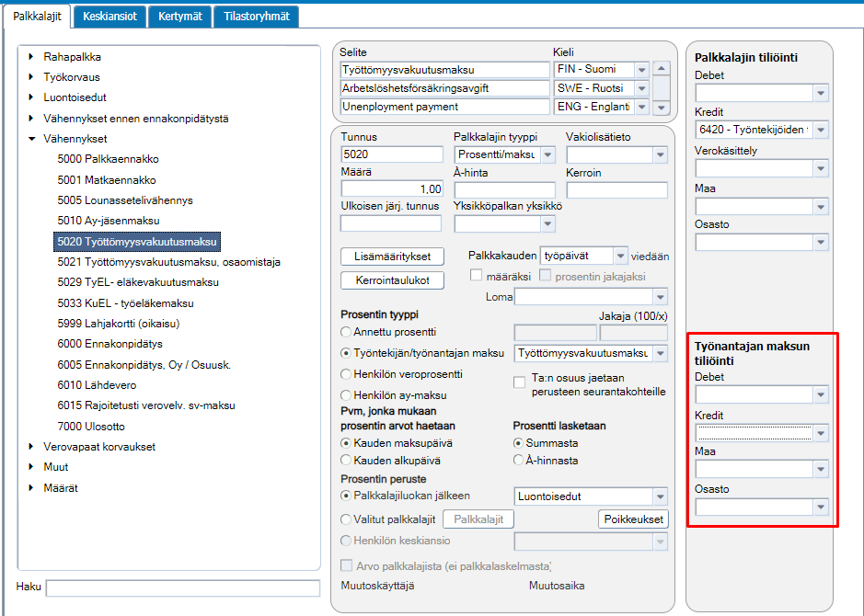Collapse the Vähennykset tree node

click(31, 139)
